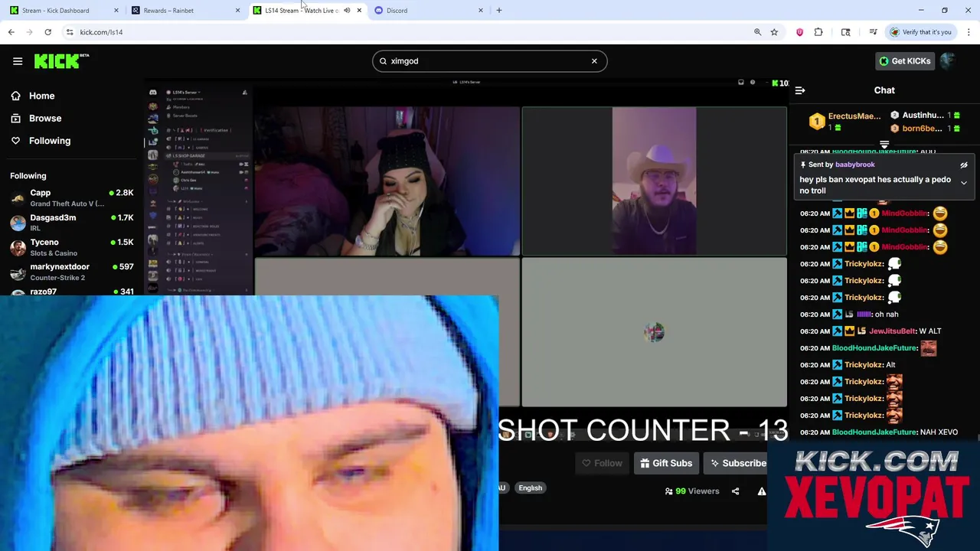Viewport: 980px width, 551px height.
Task: Open Dasgasd3m's followed channel
Action: coord(72,223)
